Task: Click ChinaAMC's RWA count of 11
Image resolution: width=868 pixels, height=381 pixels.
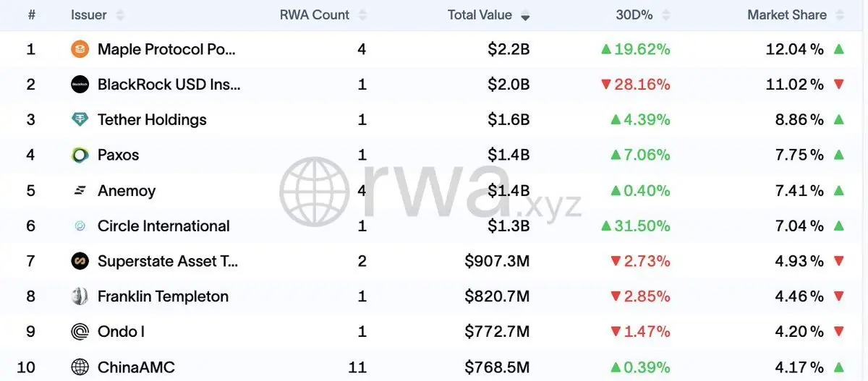Action: click(357, 367)
